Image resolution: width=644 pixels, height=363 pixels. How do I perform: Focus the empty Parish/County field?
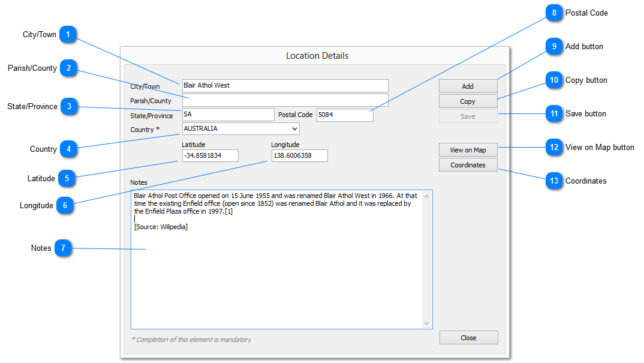285,100
